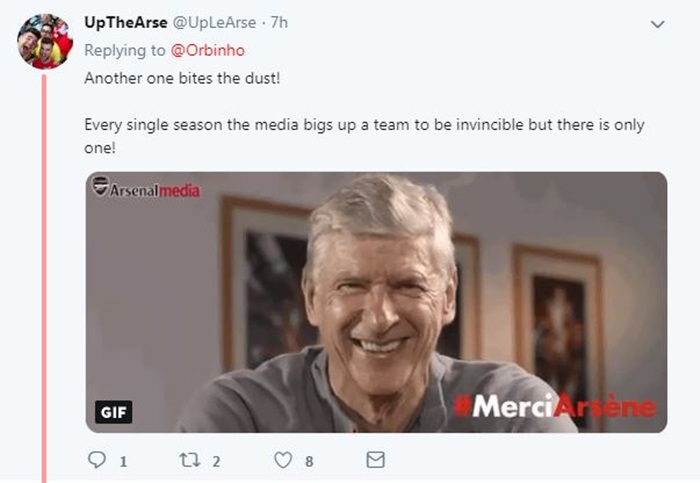Image resolution: width=700 pixels, height=483 pixels.
Task: Open the tweet options chevron dropdown
Action: 657,23
